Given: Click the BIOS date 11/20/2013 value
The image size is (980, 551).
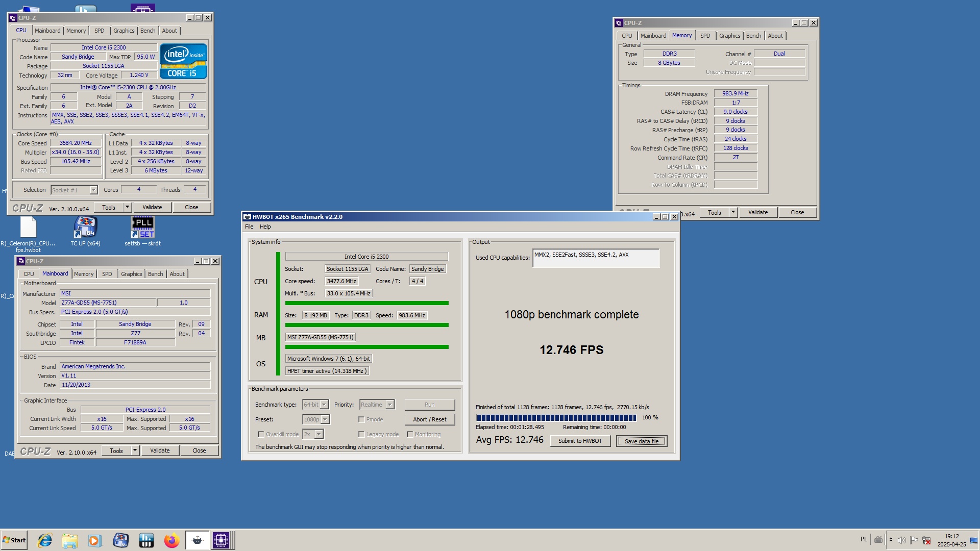Looking at the screenshot, I should point(135,385).
